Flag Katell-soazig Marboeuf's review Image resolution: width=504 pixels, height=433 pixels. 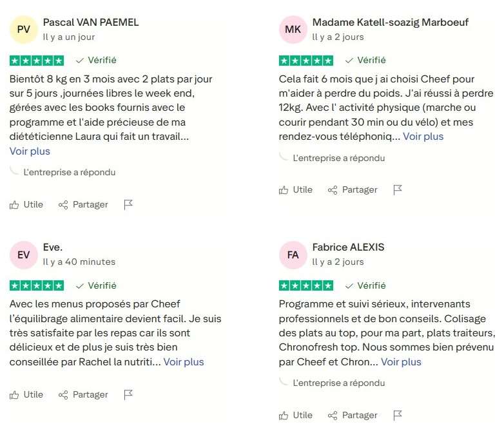coord(398,190)
